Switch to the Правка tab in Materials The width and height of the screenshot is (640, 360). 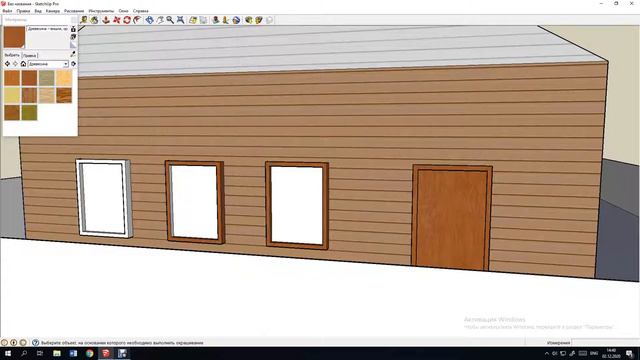pos(29,55)
